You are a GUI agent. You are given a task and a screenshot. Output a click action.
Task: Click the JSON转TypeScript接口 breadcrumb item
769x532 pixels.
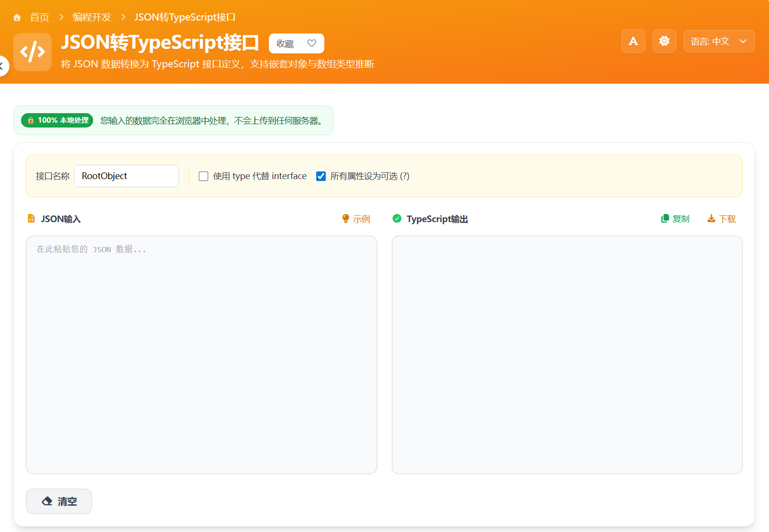[x=185, y=18]
